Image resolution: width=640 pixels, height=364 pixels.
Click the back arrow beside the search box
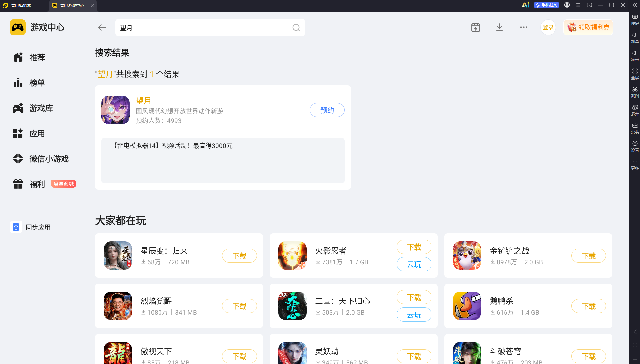102,28
